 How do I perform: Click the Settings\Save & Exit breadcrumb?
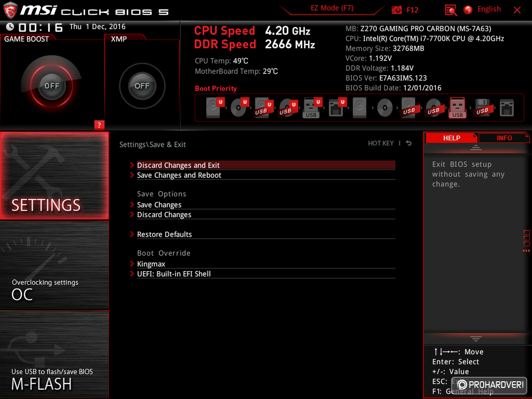[x=153, y=145]
